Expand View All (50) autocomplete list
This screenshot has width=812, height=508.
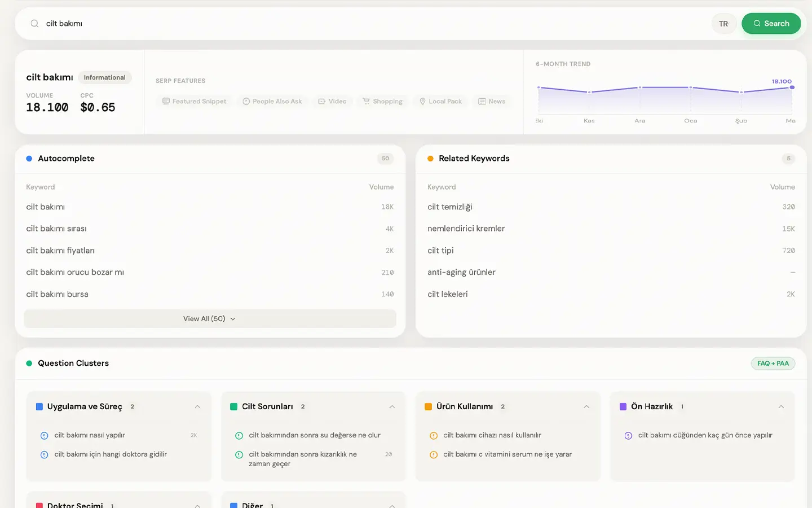210,319
